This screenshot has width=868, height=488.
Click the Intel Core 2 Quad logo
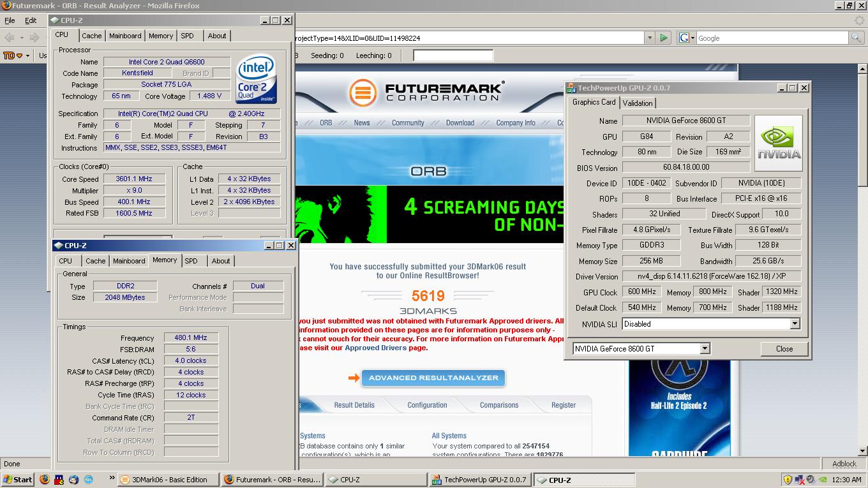click(x=256, y=80)
